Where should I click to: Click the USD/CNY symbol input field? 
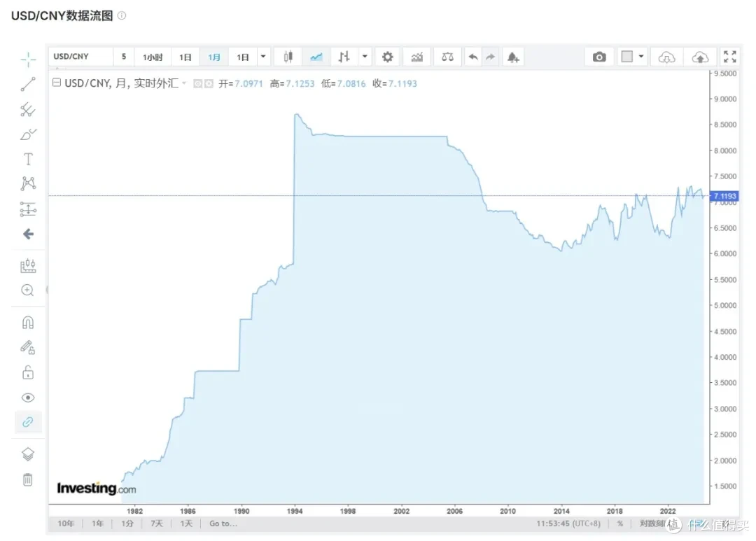click(x=79, y=57)
